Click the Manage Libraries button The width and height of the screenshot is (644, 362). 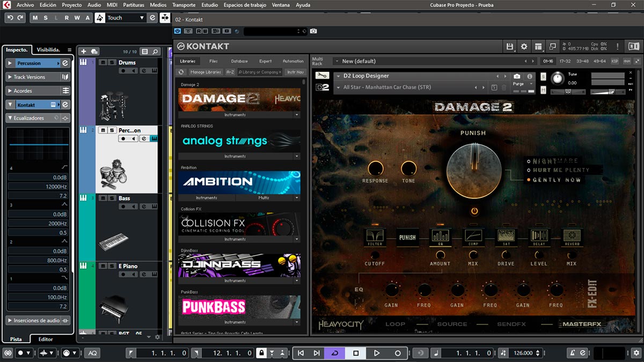point(206,72)
